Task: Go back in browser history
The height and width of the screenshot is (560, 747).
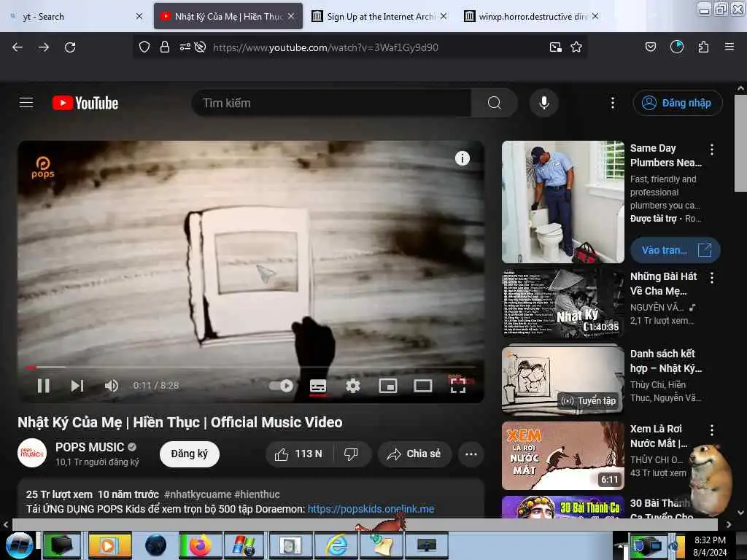Action: [18, 47]
